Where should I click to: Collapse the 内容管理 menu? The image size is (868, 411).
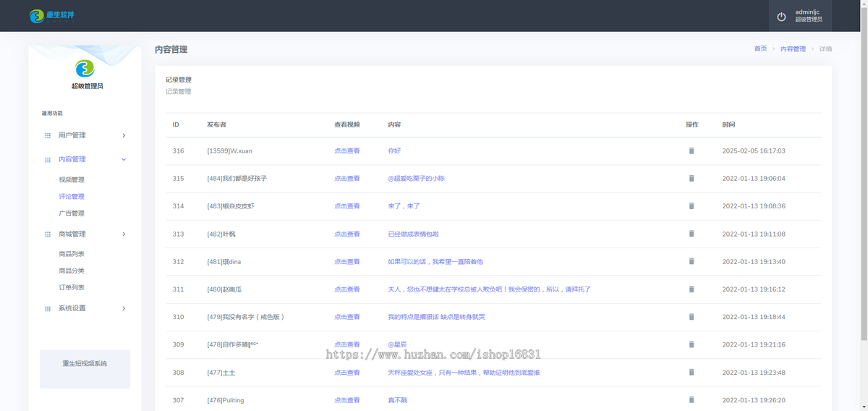click(124, 159)
